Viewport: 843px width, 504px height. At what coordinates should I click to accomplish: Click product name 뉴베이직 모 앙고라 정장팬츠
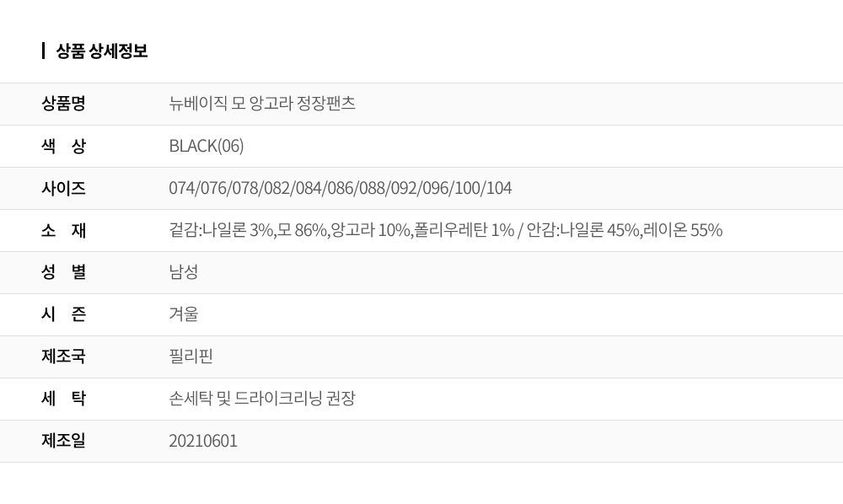[262, 103]
